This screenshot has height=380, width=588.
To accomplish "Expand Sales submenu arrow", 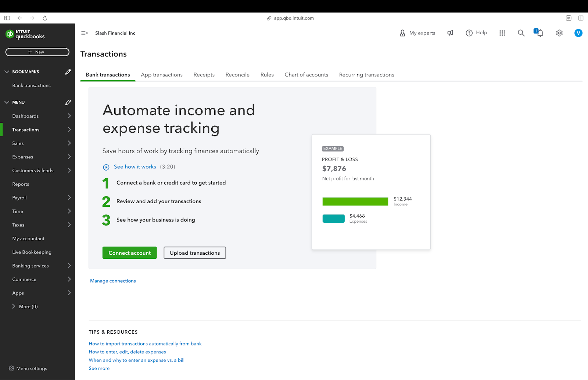I will pos(69,143).
